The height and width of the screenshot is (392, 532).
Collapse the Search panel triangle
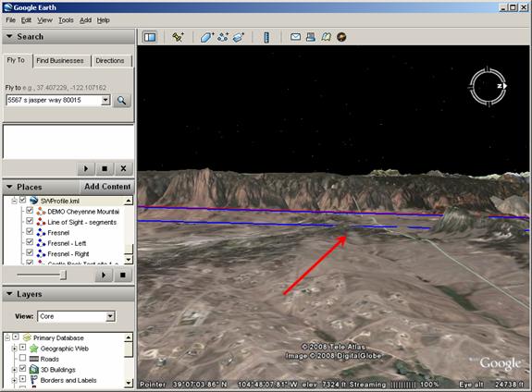(x=9, y=36)
